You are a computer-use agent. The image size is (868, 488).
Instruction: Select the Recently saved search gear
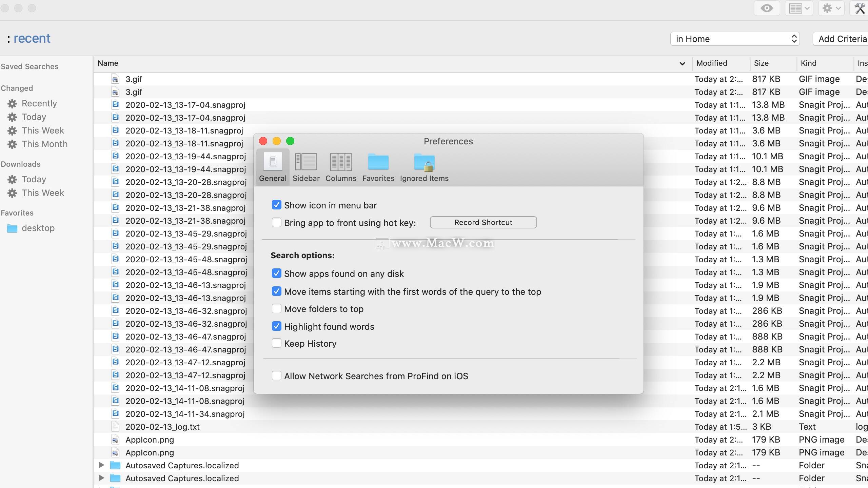click(13, 103)
